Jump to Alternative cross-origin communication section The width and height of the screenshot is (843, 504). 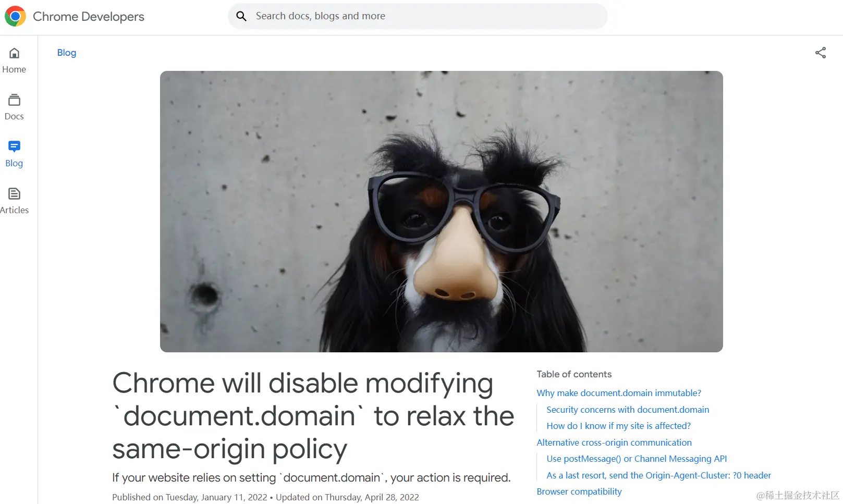(614, 442)
